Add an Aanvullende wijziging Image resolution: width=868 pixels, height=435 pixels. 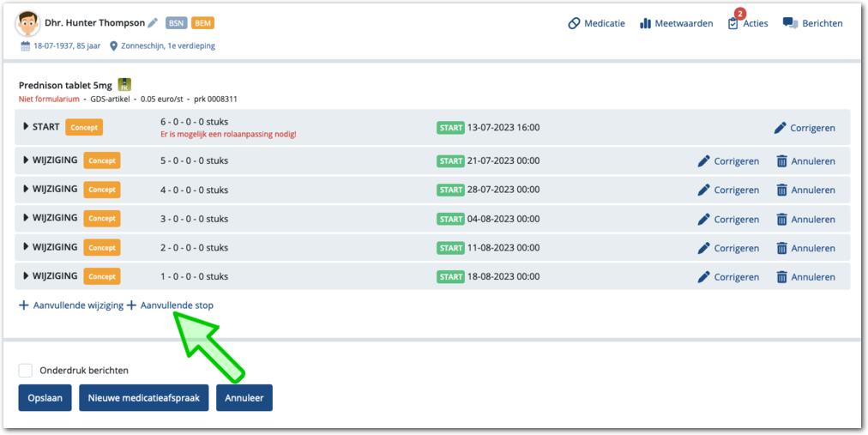[70, 305]
